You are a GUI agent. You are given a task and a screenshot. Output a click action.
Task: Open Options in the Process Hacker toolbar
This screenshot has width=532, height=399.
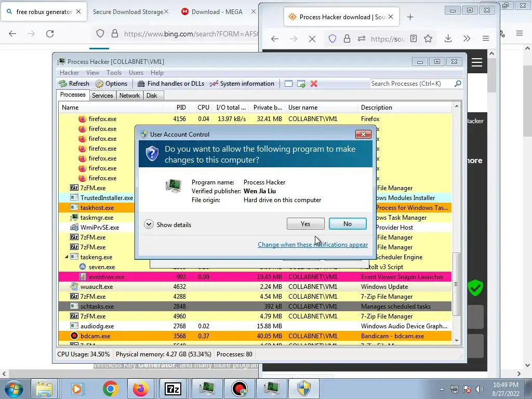111,84
